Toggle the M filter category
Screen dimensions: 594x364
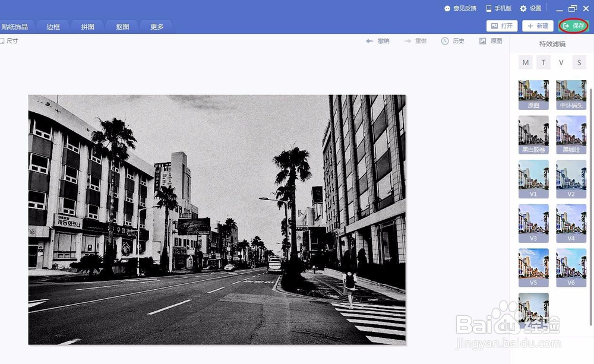[x=525, y=62]
